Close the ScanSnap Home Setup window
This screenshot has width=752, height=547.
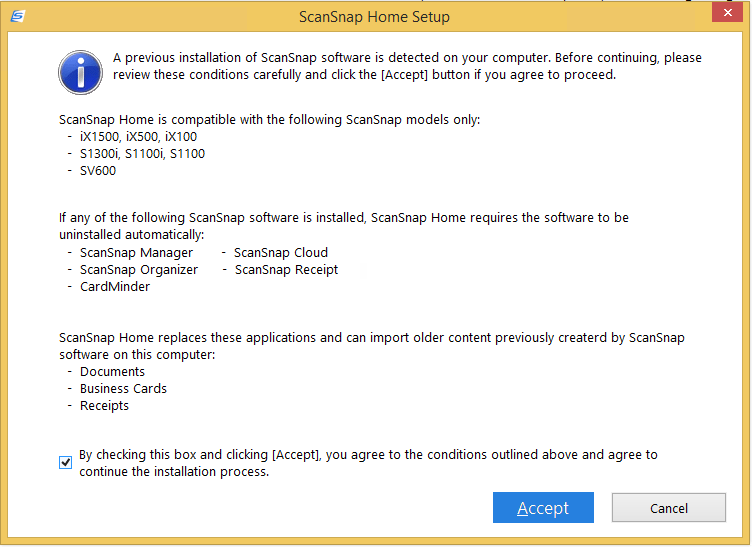pyautogui.click(x=725, y=13)
